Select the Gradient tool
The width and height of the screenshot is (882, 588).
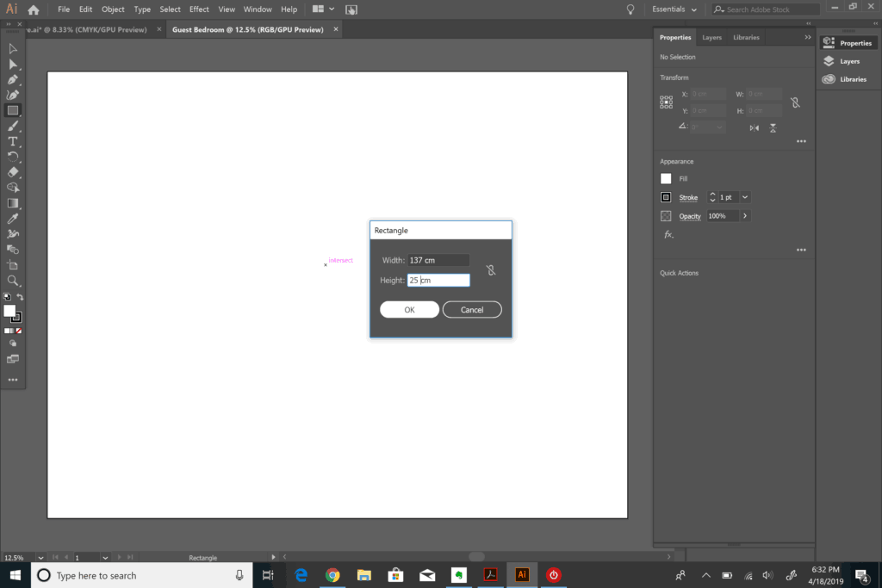pyautogui.click(x=12, y=203)
